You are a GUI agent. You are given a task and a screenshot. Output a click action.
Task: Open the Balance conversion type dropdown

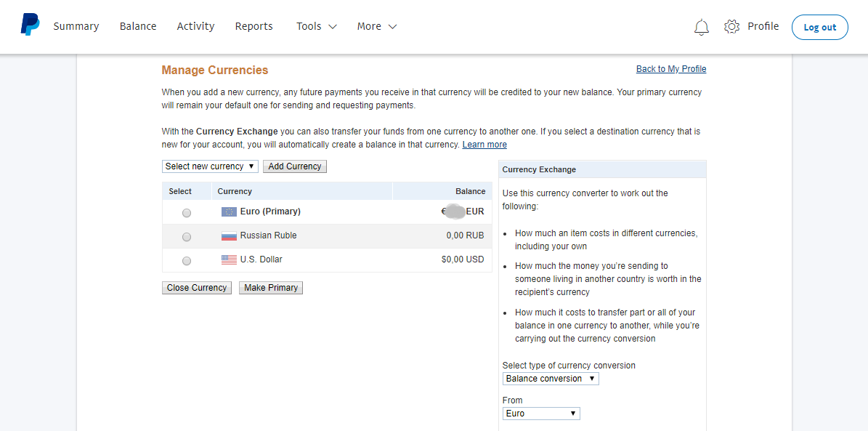tap(551, 379)
